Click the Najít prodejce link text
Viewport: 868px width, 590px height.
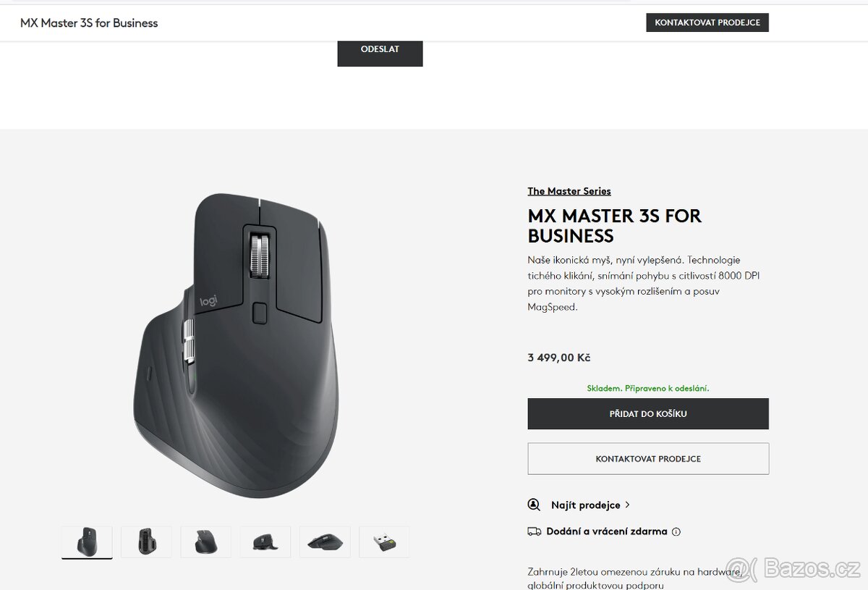pyautogui.click(x=586, y=505)
